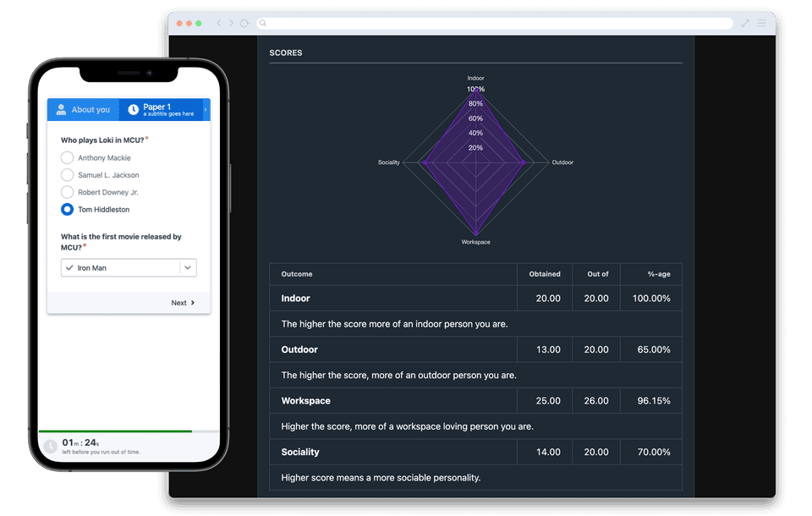Screen dimensions: 812x516
Task: Click the About you people icon
Action: click(61, 109)
